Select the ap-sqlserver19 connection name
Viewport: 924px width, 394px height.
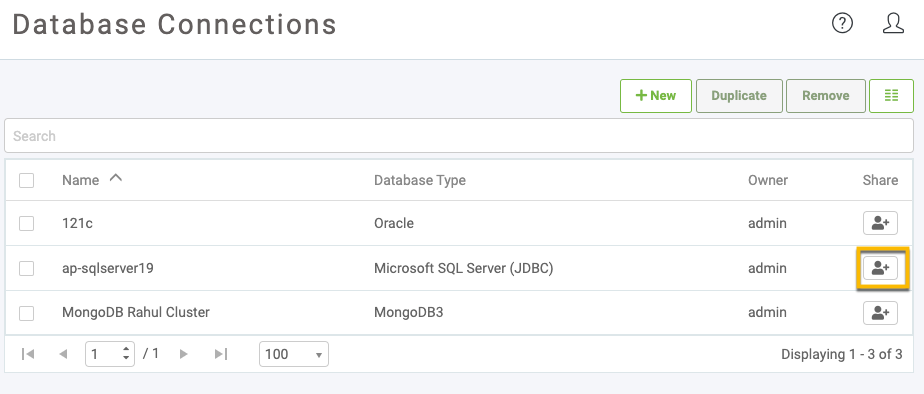(x=108, y=269)
